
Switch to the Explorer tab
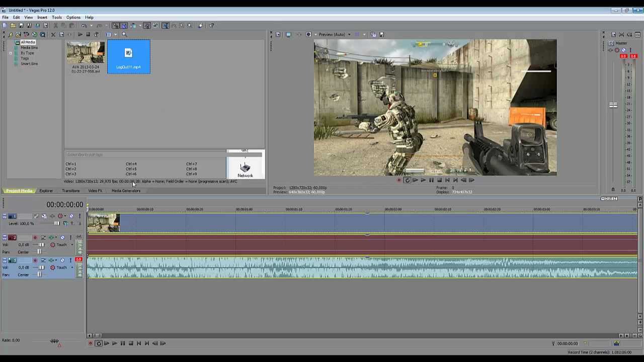pyautogui.click(x=46, y=191)
